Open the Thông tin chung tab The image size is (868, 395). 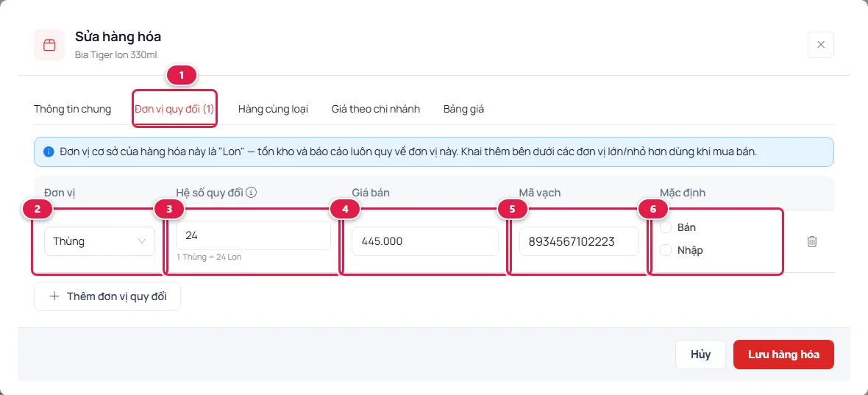73,109
